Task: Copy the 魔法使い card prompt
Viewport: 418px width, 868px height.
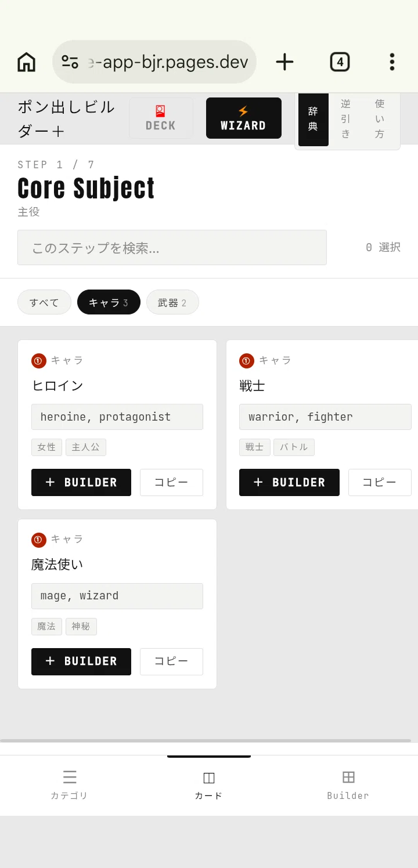Action: [x=171, y=661]
